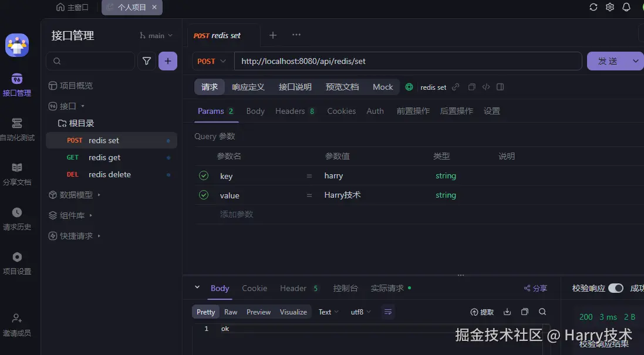
Task: Click the copy icon beside redis set
Action: (x=472, y=87)
